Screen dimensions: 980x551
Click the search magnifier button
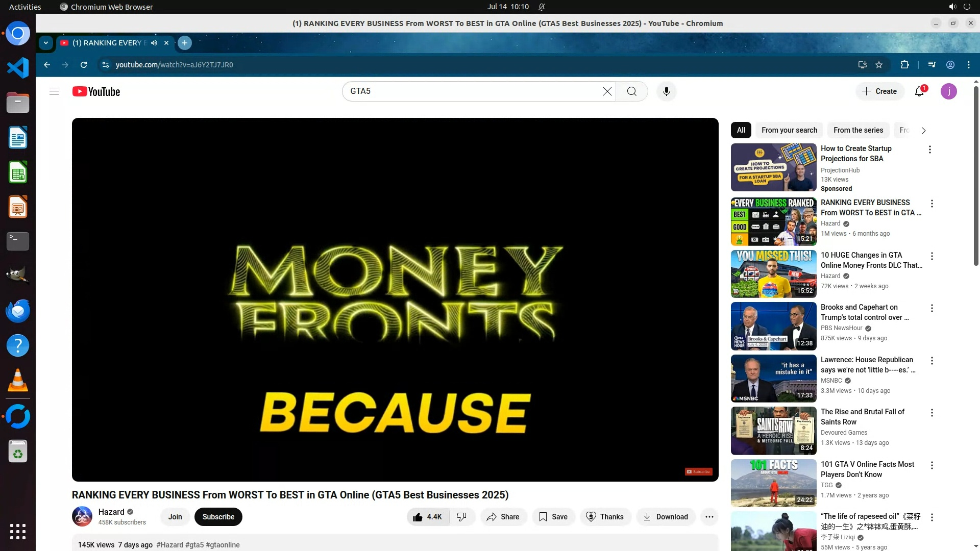[631, 91]
